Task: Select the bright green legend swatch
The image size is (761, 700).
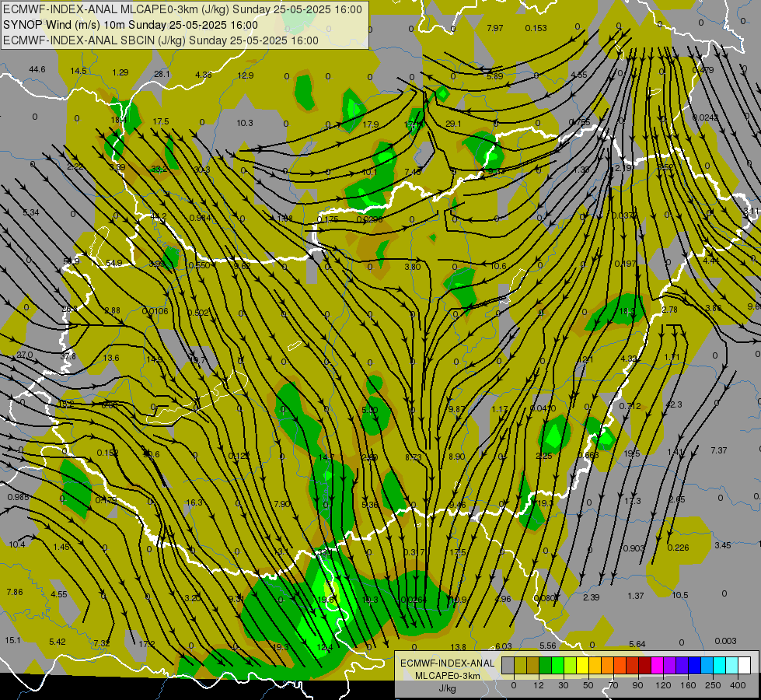Action: click(557, 665)
